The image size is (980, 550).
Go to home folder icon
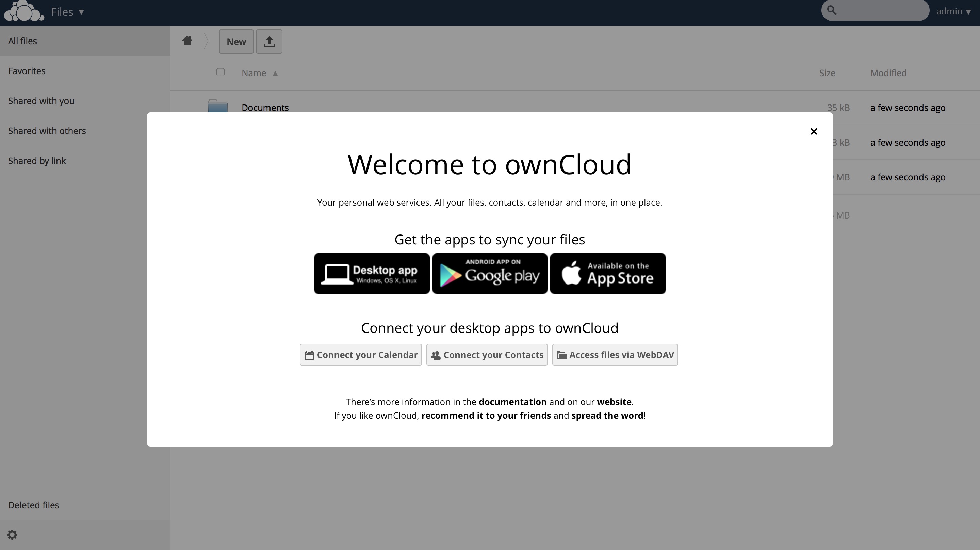click(187, 41)
